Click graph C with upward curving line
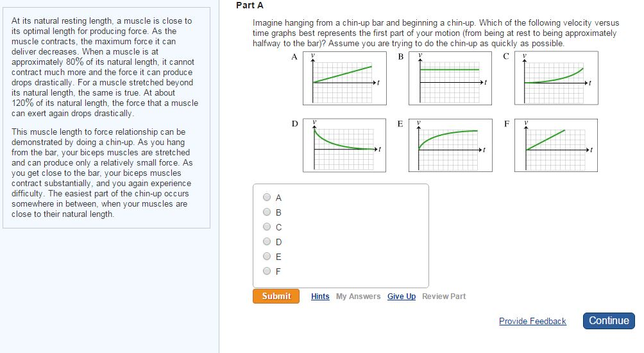The width and height of the screenshot is (644, 353). 556,78
